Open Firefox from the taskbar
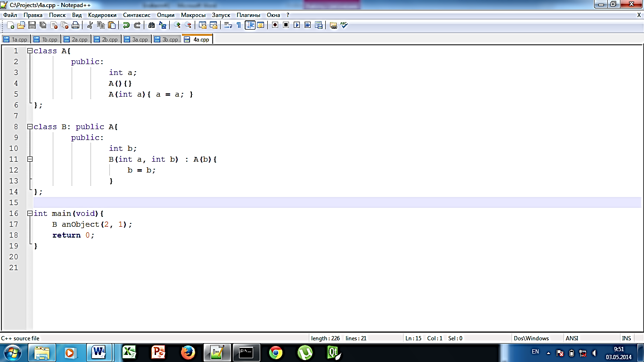Image resolution: width=644 pixels, height=362 pixels. tap(188, 352)
